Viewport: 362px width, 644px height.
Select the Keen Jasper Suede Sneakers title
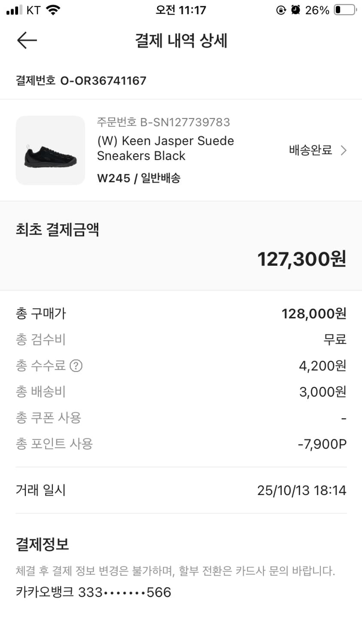pos(165,148)
